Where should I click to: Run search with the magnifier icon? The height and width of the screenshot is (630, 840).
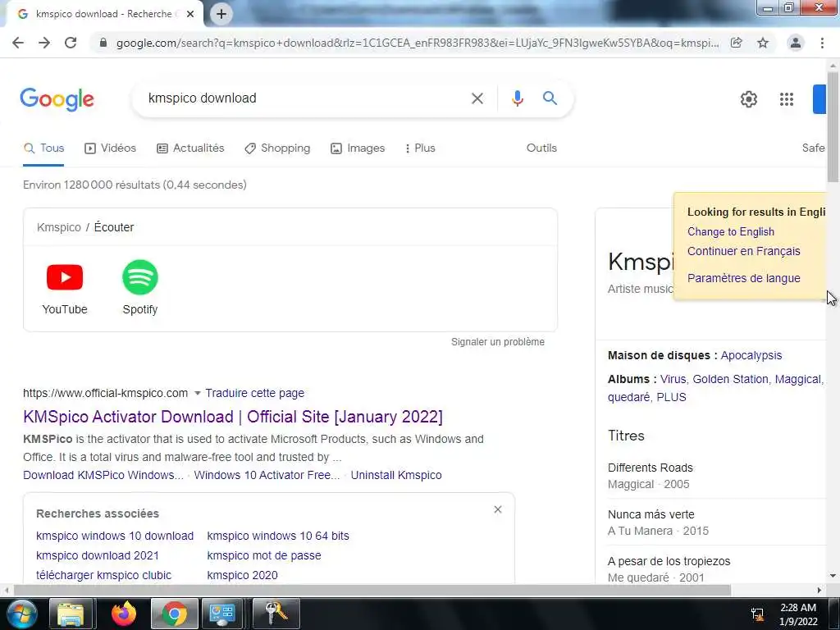(550, 98)
